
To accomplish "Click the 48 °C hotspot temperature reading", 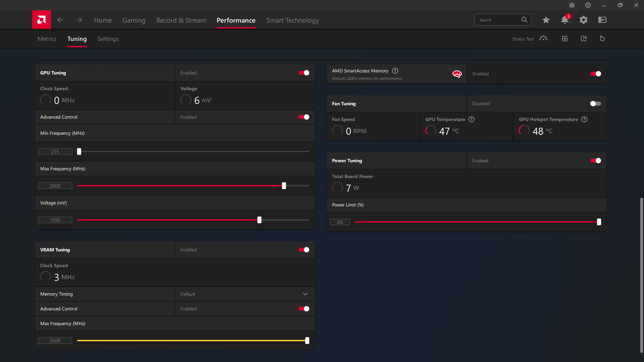I will coord(536,130).
